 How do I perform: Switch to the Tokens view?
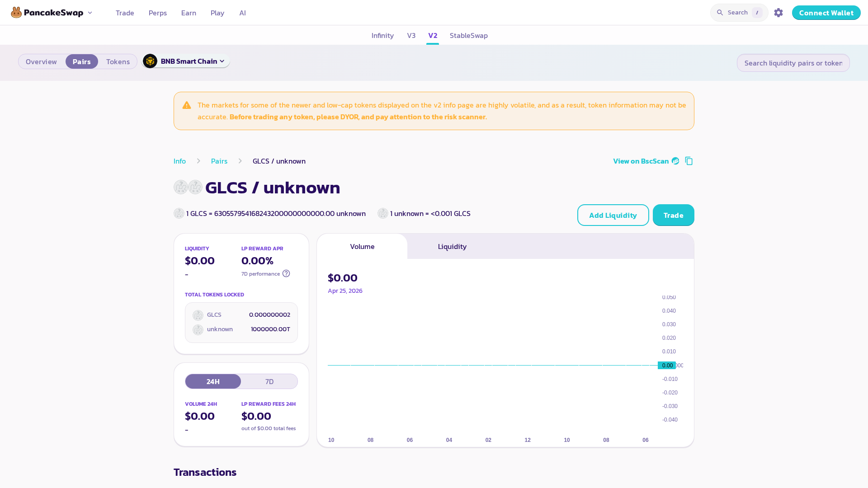[118, 61]
